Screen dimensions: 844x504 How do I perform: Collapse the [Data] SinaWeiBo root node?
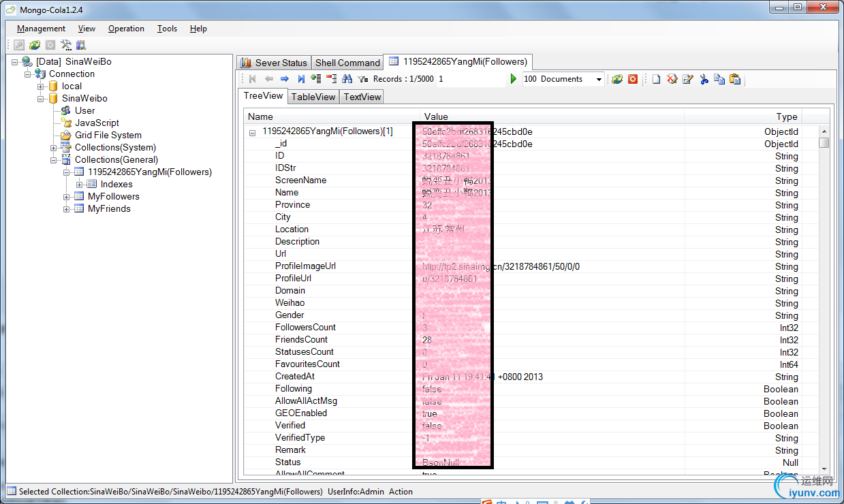15,62
